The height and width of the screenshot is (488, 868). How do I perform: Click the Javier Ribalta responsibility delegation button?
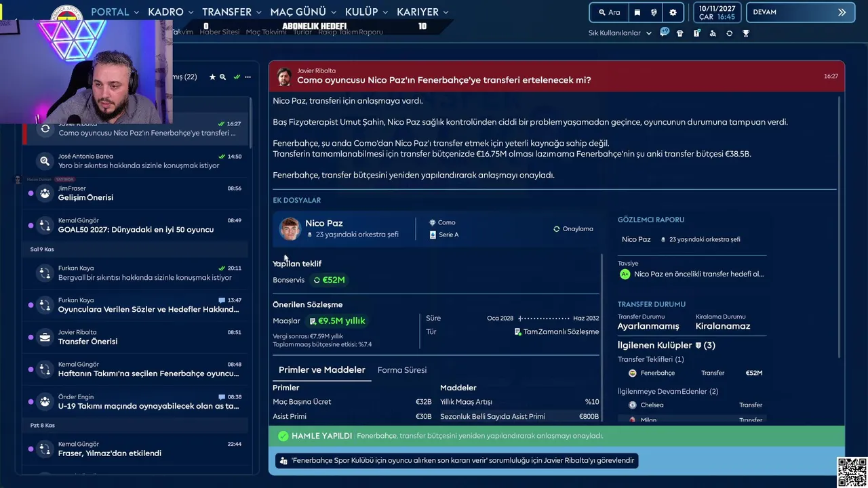coord(458,460)
